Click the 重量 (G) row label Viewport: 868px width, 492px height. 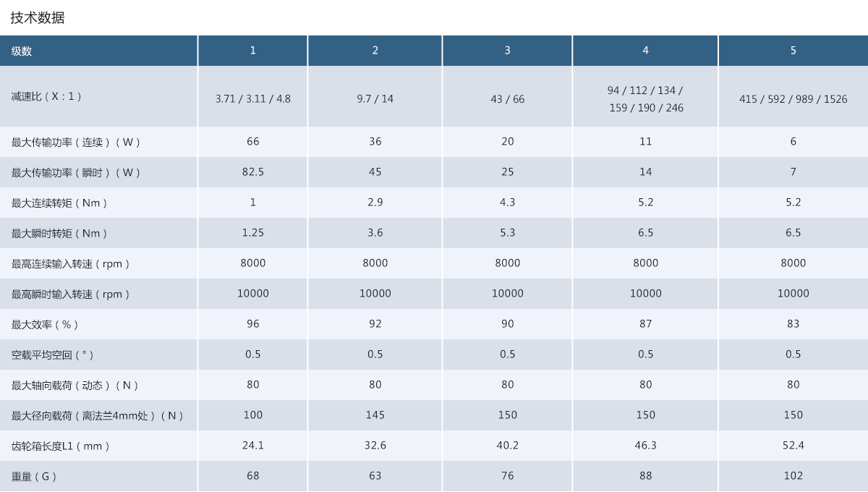(x=34, y=477)
